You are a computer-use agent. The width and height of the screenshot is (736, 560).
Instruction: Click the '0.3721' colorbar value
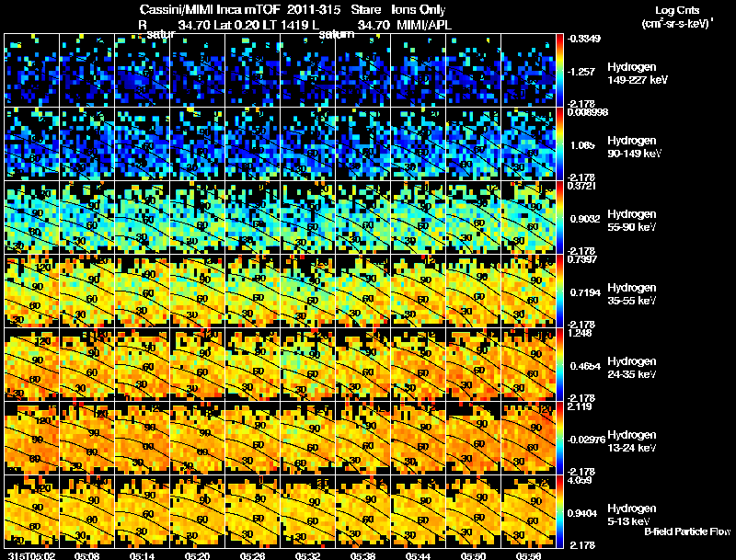[581, 186]
